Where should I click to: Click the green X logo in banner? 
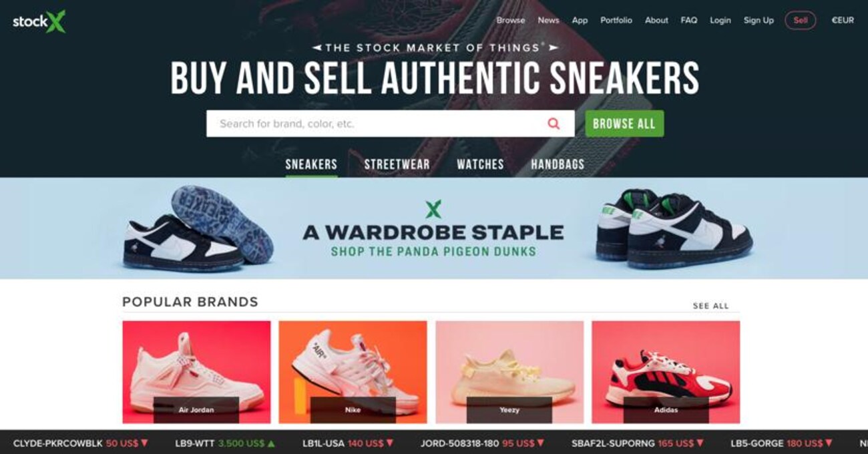433,210
